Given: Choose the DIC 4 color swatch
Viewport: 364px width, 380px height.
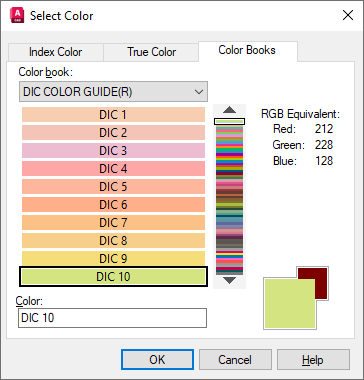Looking at the screenshot, I should click(113, 169).
